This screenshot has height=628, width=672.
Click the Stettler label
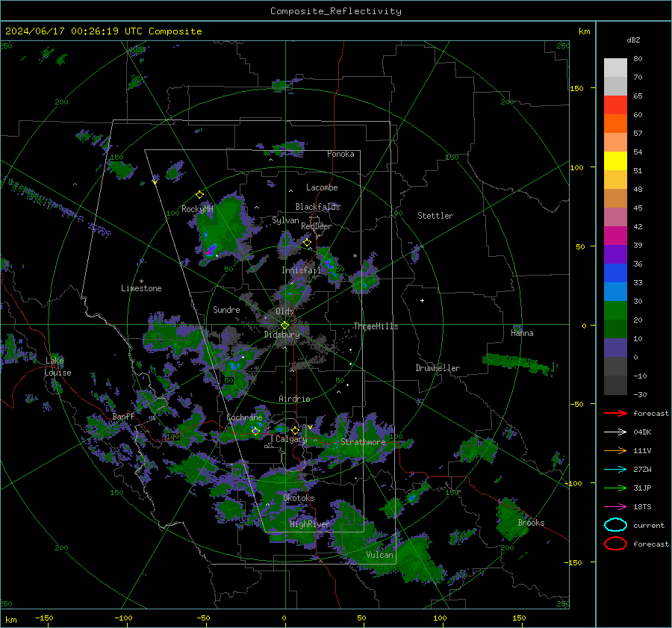[x=435, y=216]
